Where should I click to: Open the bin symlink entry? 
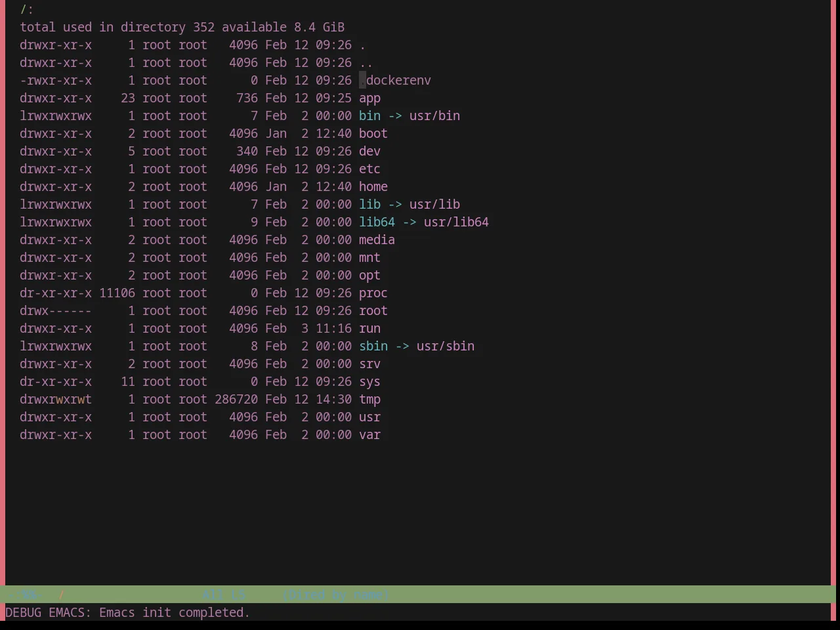[369, 115]
